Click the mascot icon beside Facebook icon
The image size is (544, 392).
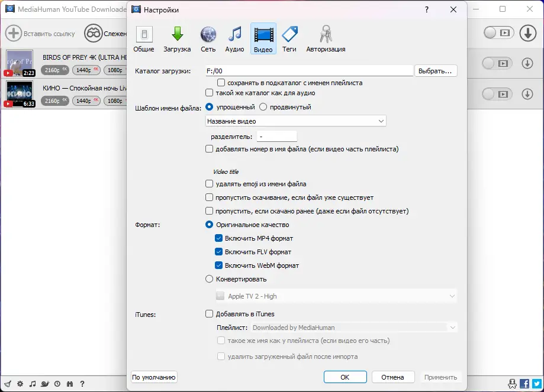point(512,383)
